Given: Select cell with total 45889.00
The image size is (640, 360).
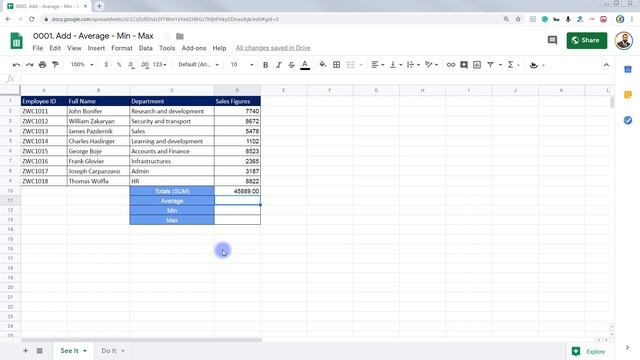Looking at the screenshot, I should pos(237,191).
